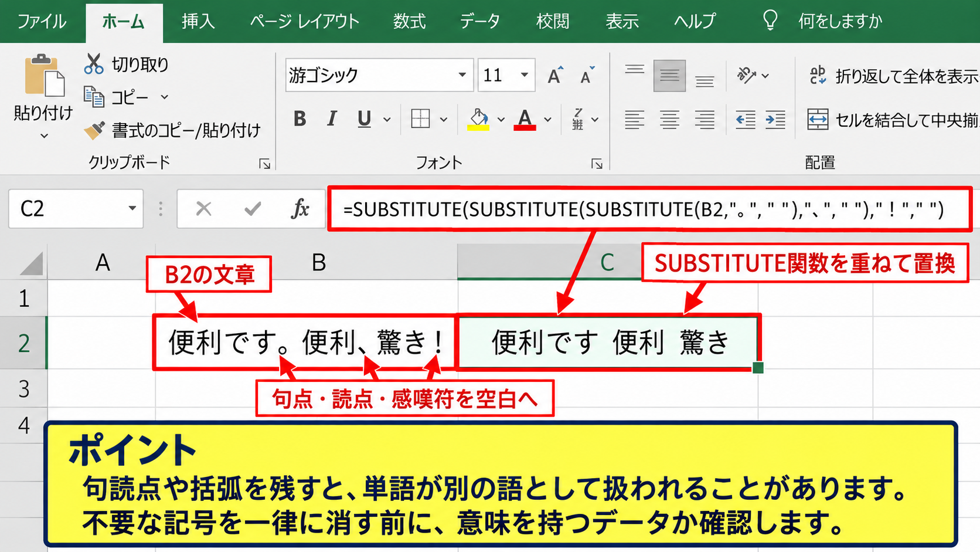Click the phonetic guide (ふりがな) icon
Image resolution: width=980 pixels, height=552 pixels.
(578, 119)
